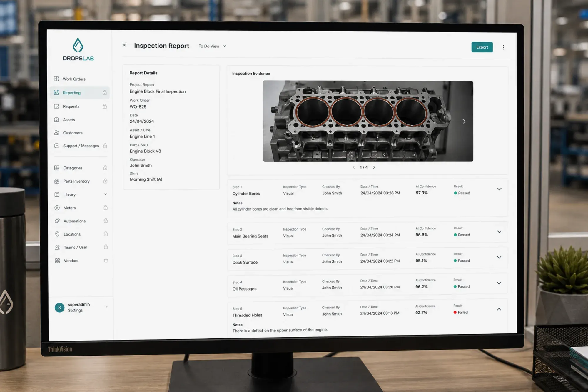Expand Step 3 Deck Surface row
Screen dimensions: 588x392
[499, 257]
